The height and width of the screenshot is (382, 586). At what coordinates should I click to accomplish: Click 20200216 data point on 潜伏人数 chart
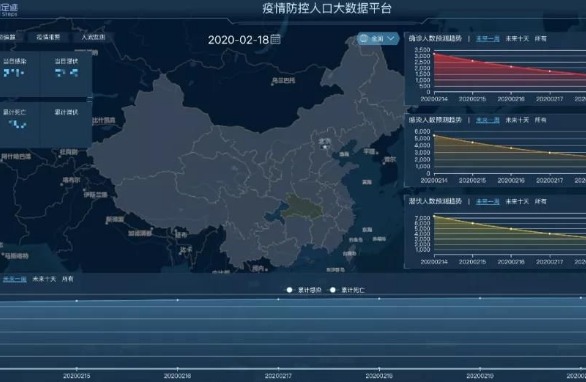(511, 229)
